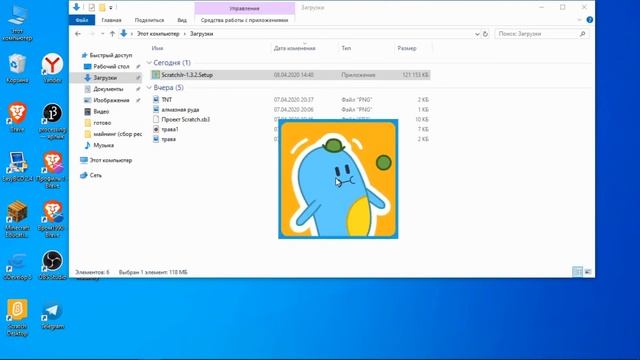Sort by the Тип column header

click(346, 48)
